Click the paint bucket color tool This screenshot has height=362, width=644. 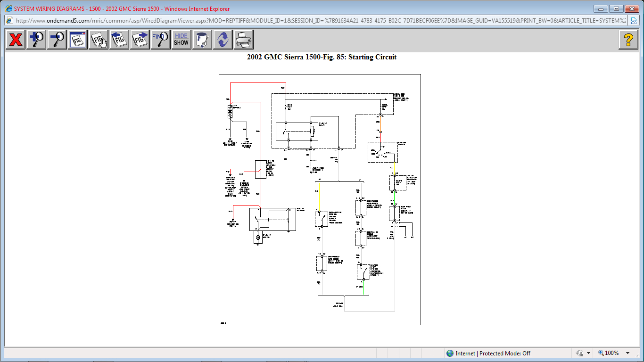pyautogui.click(x=202, y=40)
